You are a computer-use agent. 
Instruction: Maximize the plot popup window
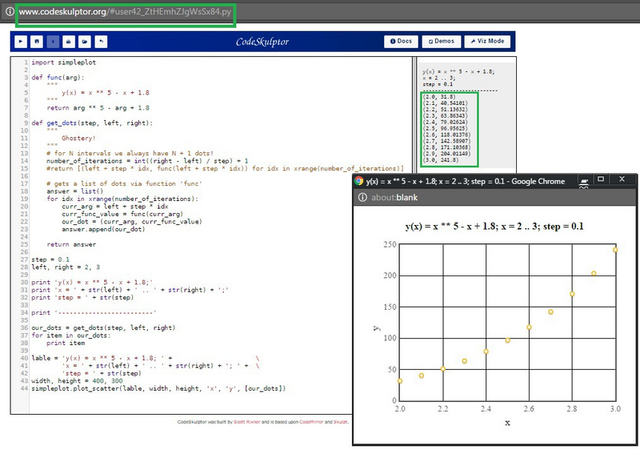(601, 179)
